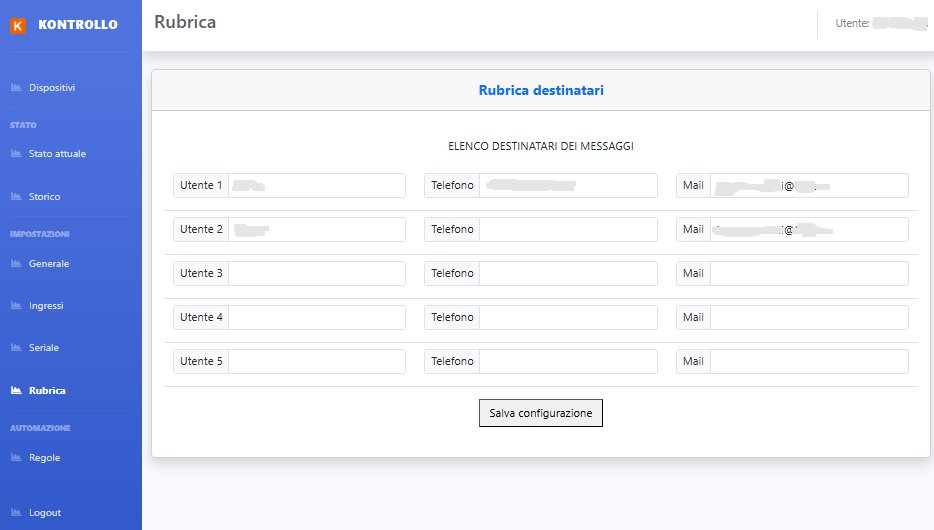Click Mail field in Utente 4 row
Viewport: 934px width, 530px height.
[810, 317]
